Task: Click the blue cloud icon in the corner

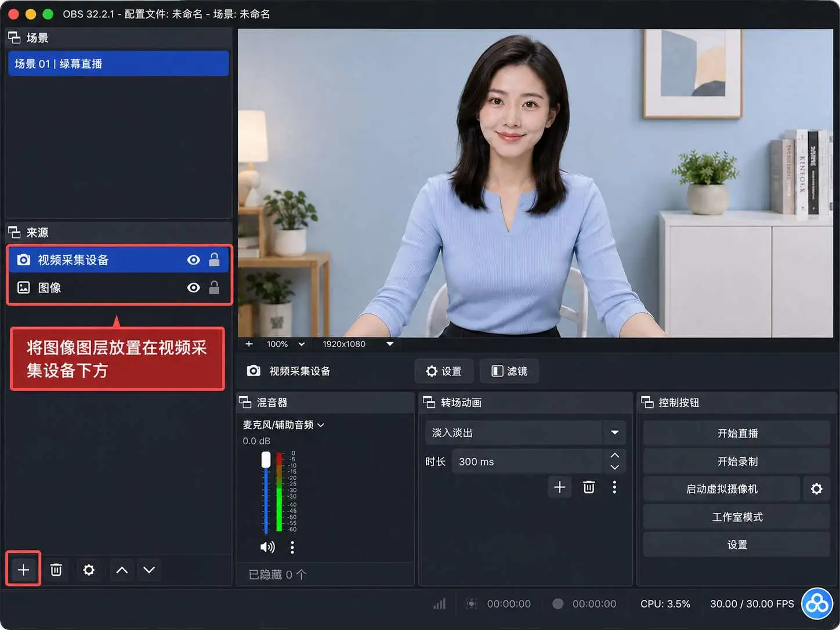Action: point(817,604)
